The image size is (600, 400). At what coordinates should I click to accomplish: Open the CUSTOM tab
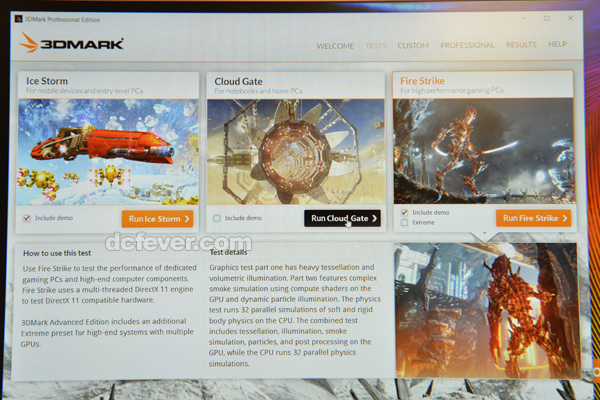tap(413, 46)
